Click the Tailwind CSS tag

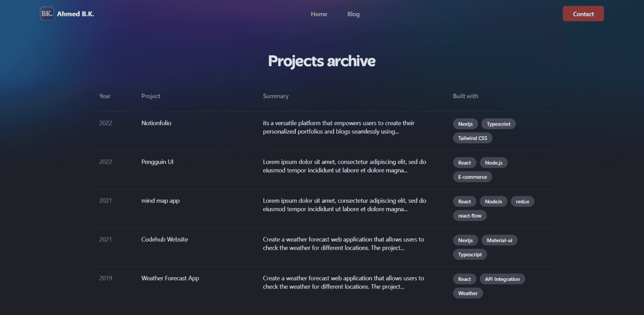point(473,138)
